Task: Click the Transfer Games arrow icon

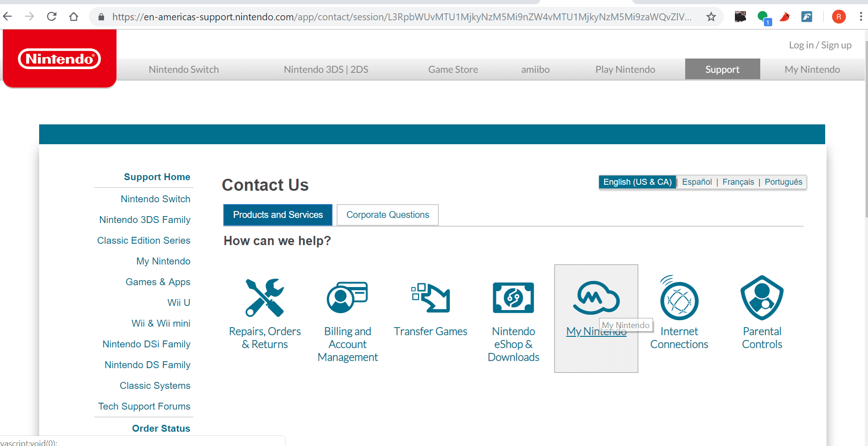Action: pyautogui.click(x=431, y=298)
